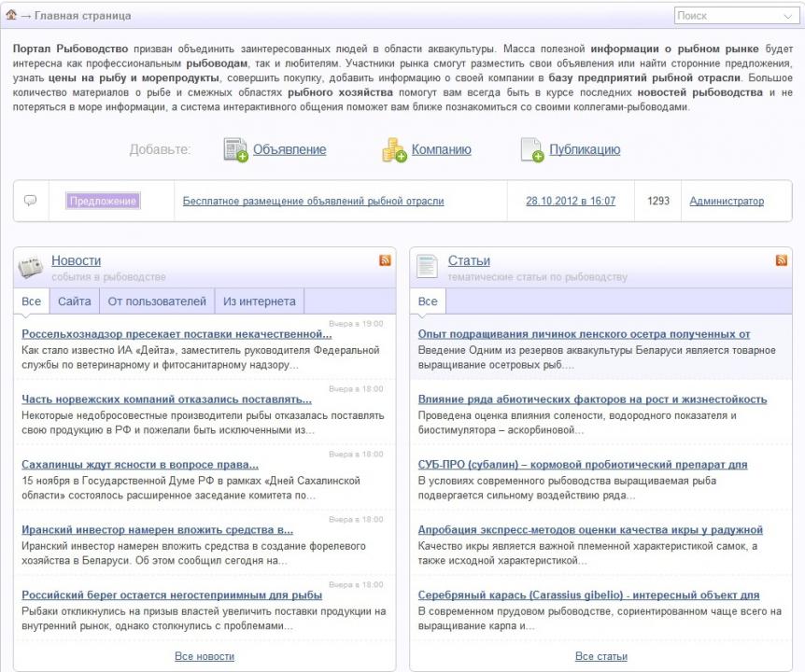Open news Российский берег остается негостеприимным для рыбы
Screen dimensions: 805x672
tap(172, 595)
